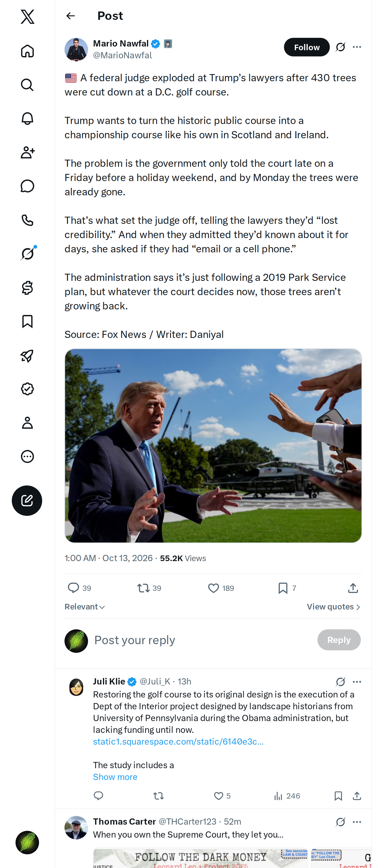Open Communities people icon in sidebar
This screenshot has width=372, height=868.
[x=27, y=152]
